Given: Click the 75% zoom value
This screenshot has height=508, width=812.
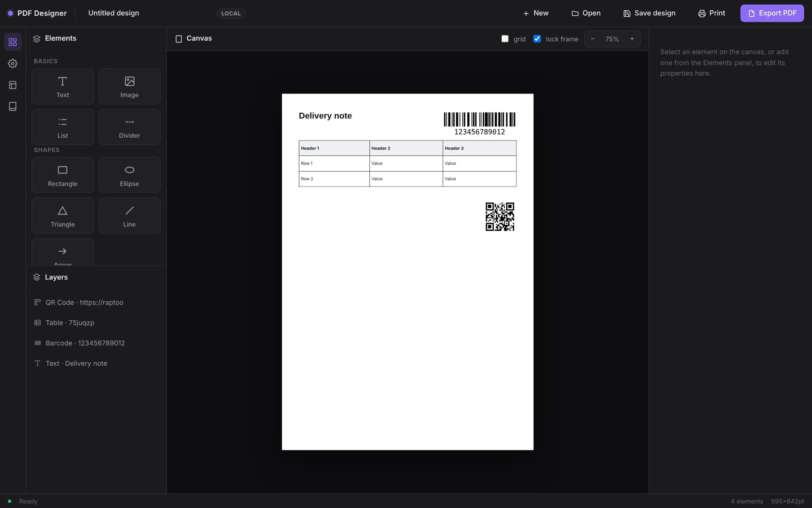Looking at the screenshot, I should [x=612, y=39].
